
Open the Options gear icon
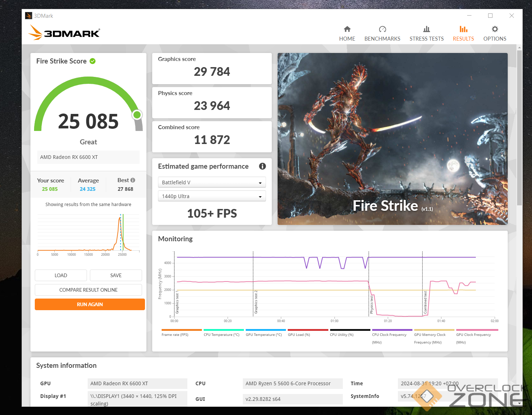click(x=495, y=29)
